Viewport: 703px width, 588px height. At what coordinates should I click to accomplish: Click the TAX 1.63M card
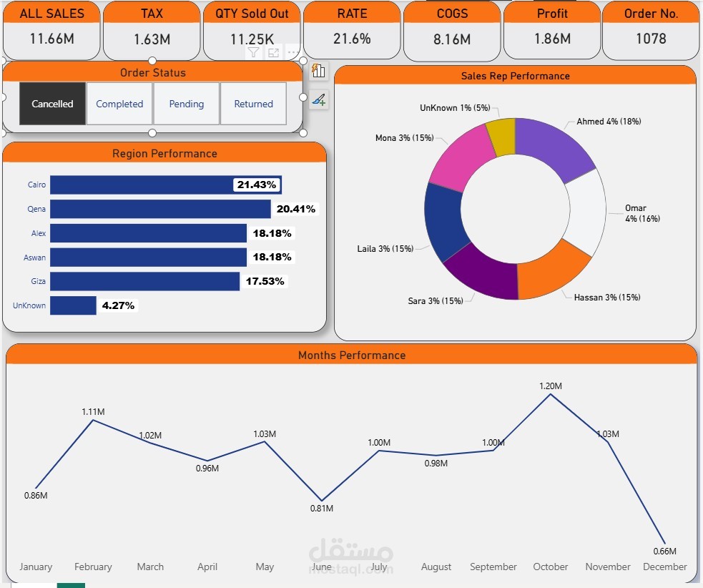(x=152, y=31)
